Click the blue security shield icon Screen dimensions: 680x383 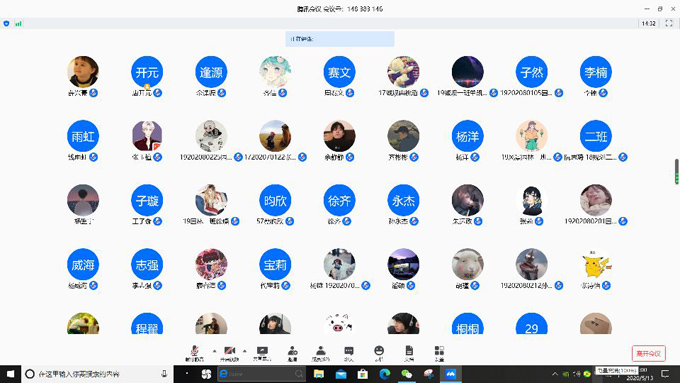[6, 23]
